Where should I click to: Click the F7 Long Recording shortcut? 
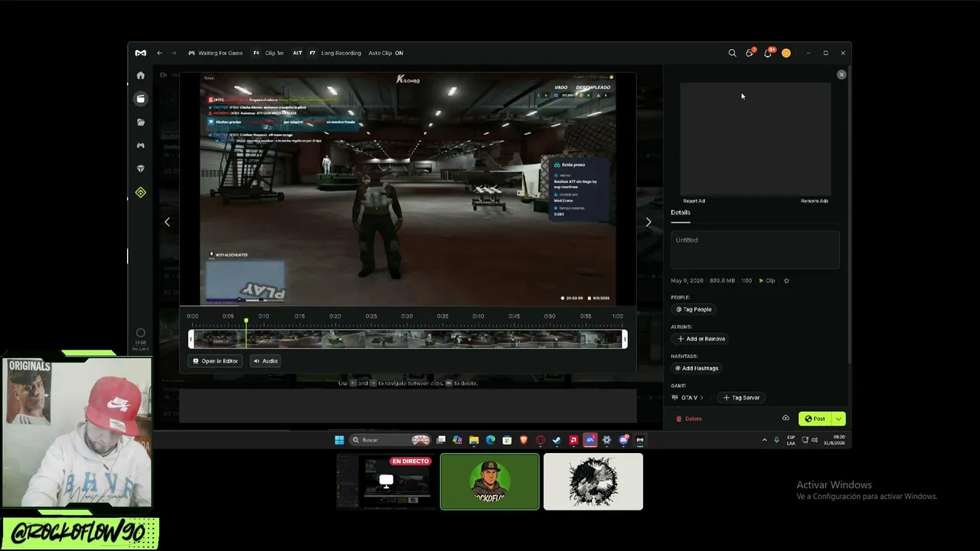pos(335,53)
